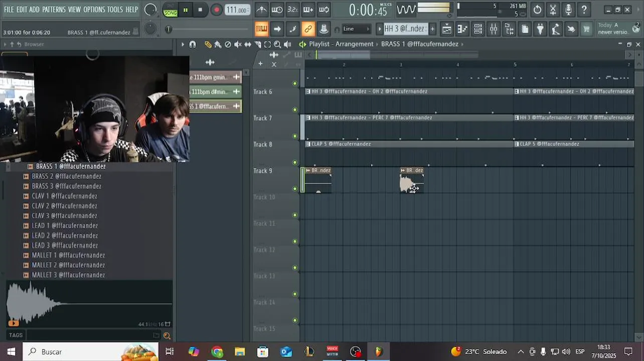This screenshot has width=644, height=361.
Task: Open the PATTERNS menu
Action: tap(54, 10)
